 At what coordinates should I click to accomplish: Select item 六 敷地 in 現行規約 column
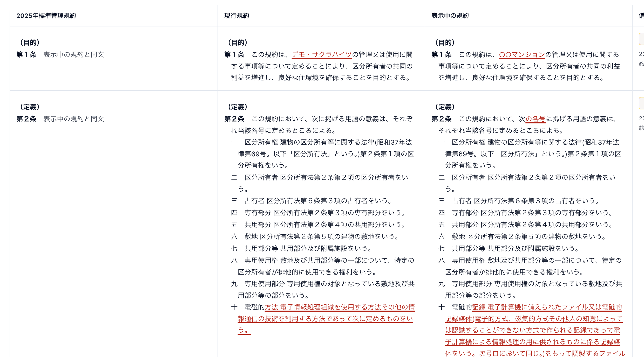click(x=315, y=237)
